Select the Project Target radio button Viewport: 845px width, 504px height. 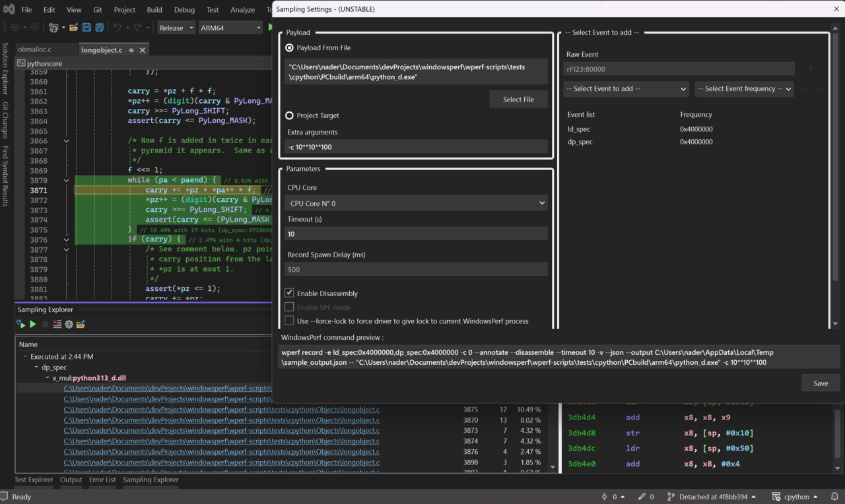click(289, 115)
